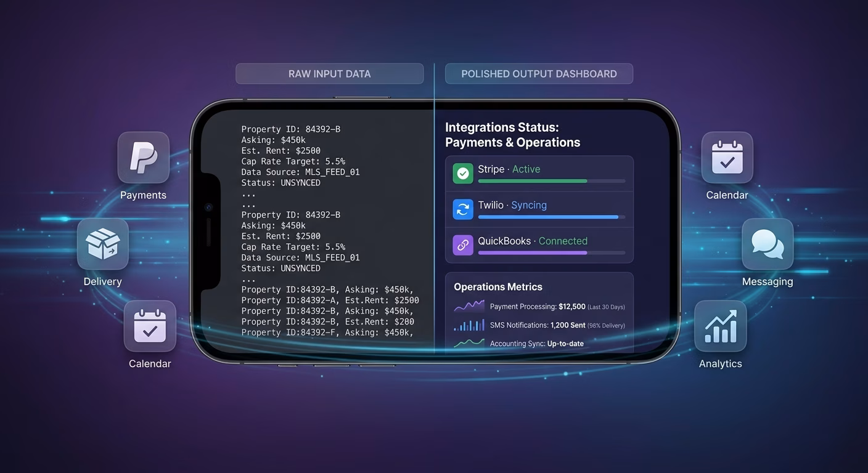Open the QuickBooks · Connected integration row
This screenshot has width=868, height=473.
click(539, 245)
